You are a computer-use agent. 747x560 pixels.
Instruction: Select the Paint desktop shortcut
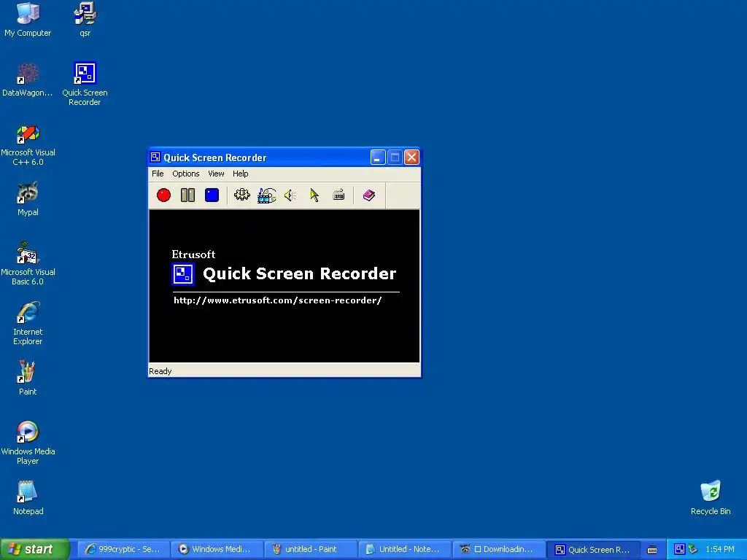tap(28, 378)
